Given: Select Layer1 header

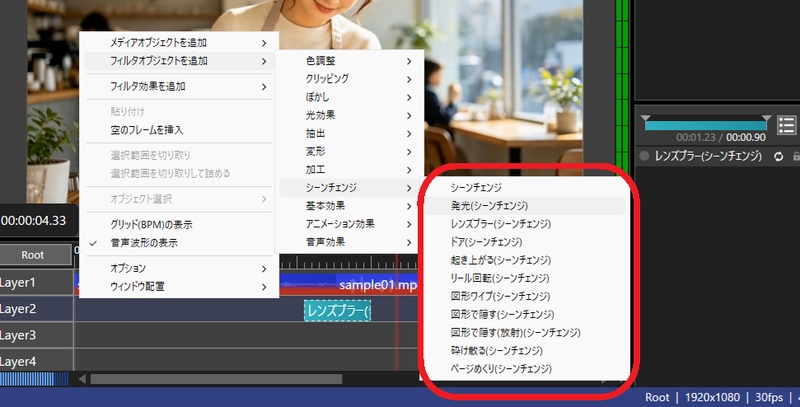Looking at the screenshot, I should click(36, 283).
